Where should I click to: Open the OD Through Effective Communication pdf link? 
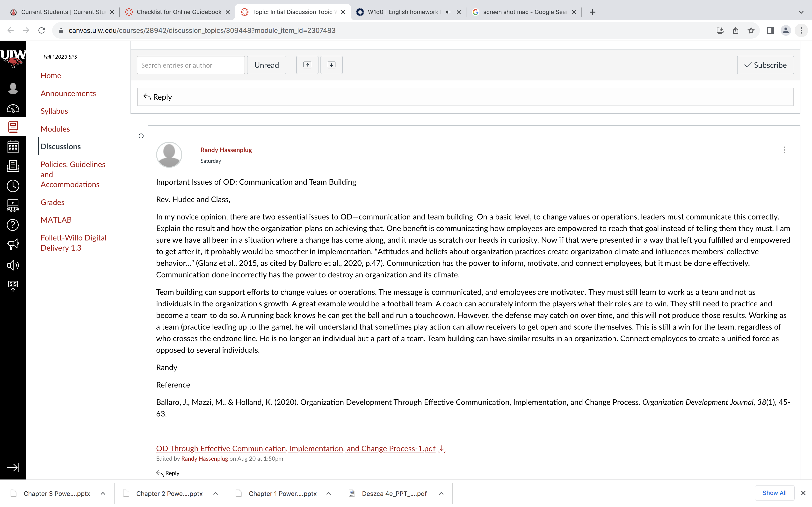pos(296,449)
